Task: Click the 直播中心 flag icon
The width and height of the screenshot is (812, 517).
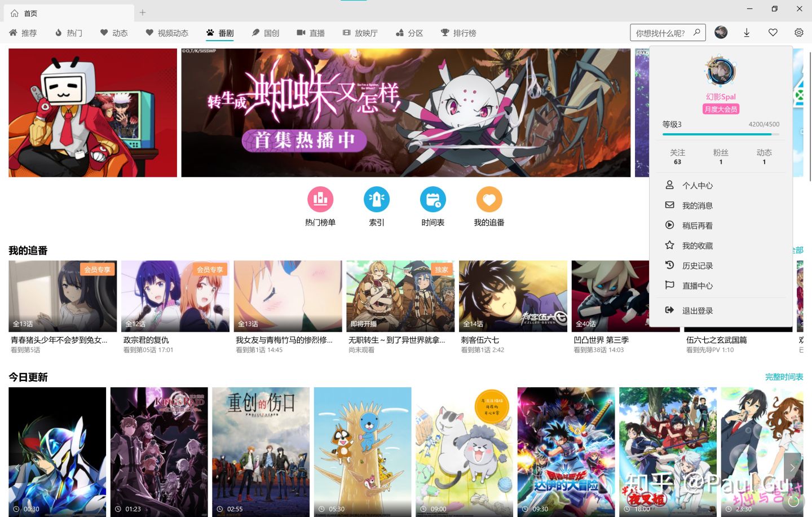Action: click(x=670, y=285)
